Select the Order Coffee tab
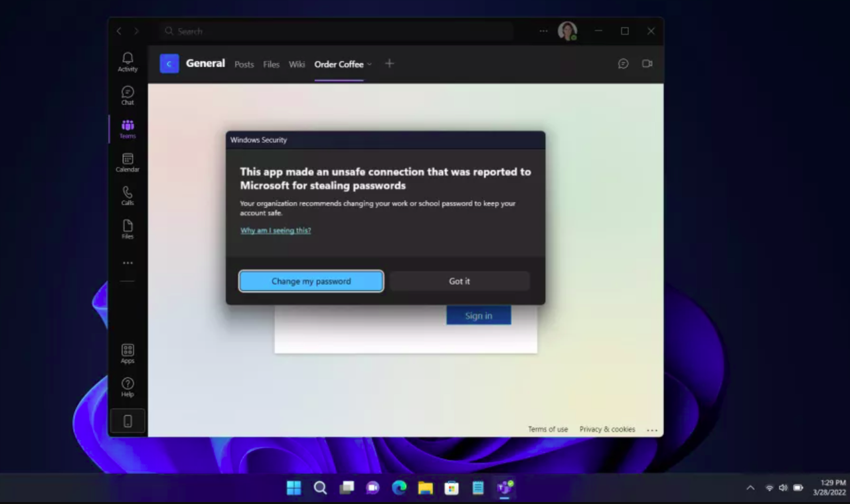Viewport: 850px width, 504px height. pos(339,64)
